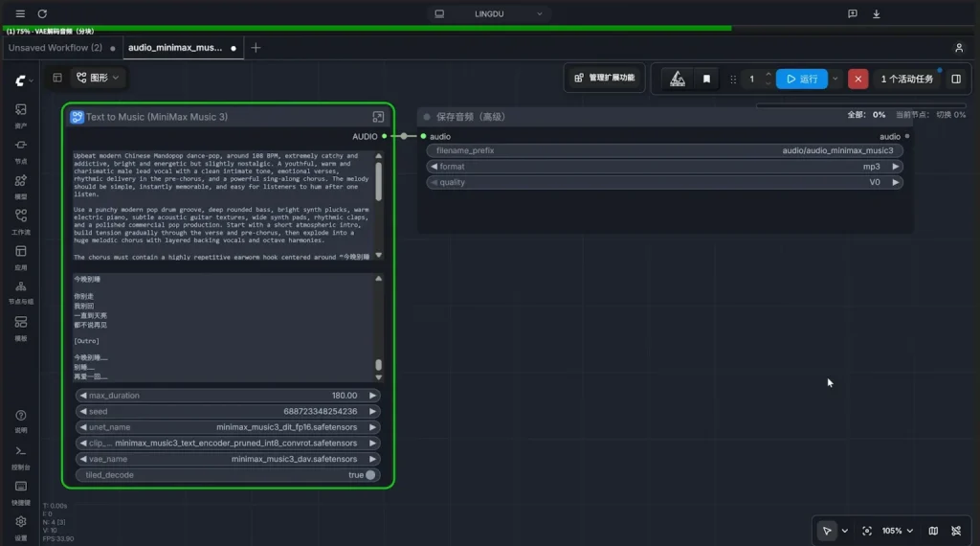Open the Settings (设置) gear icon

tap(21, 528)
